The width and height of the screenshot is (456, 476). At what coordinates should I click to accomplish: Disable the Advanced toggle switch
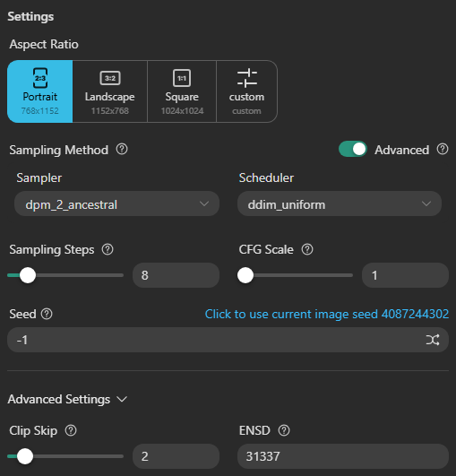353,149
